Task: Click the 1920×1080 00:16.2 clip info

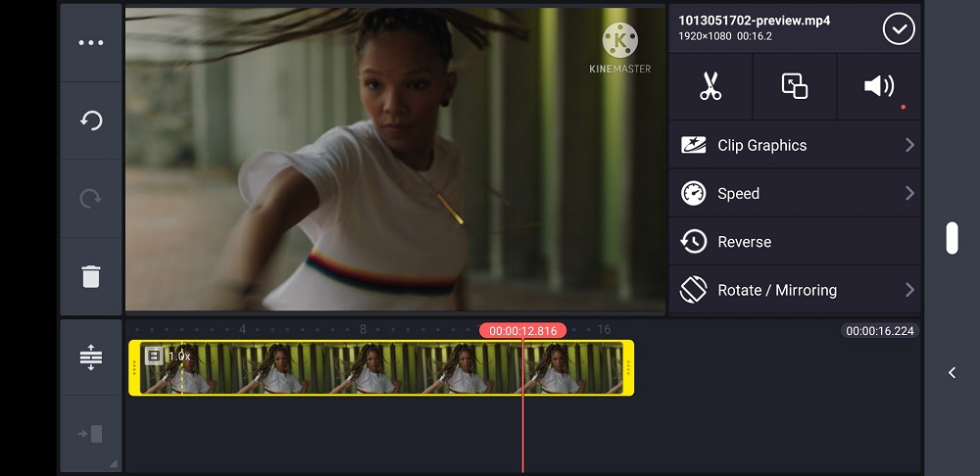Action: (x=725, y=36)
